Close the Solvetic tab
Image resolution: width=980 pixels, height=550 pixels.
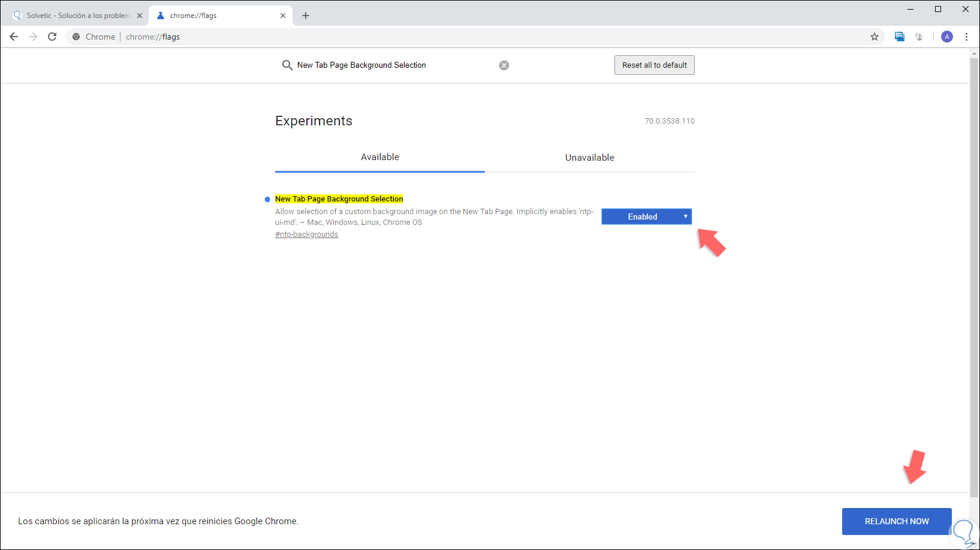140,16
